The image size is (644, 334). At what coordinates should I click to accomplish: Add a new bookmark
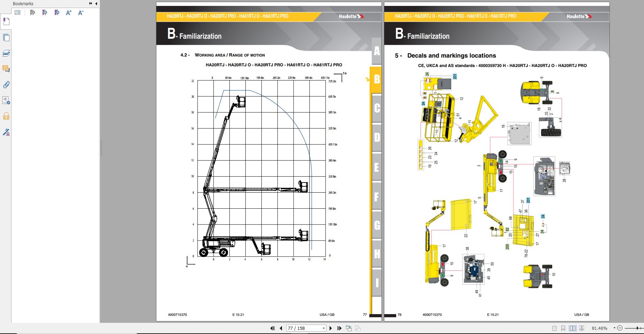tap(44, 13)
